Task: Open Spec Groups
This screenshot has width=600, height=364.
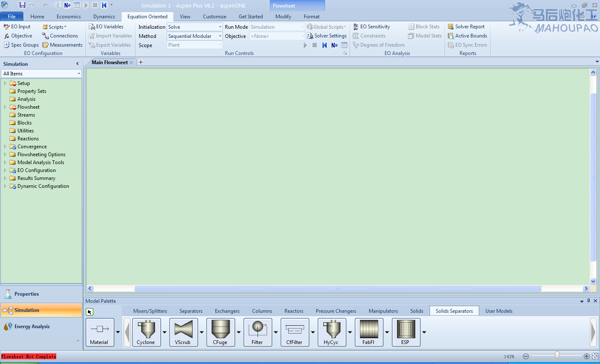Action: [x=21, y=45]
